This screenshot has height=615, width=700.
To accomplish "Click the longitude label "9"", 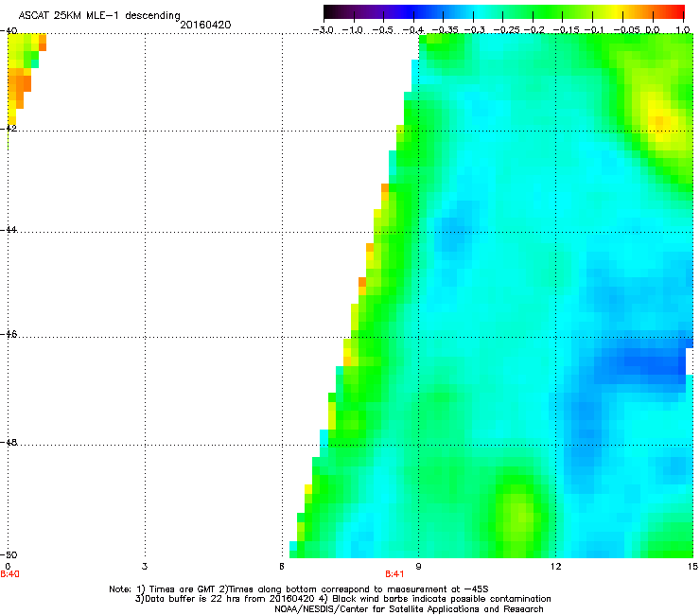I will [418, 567].
